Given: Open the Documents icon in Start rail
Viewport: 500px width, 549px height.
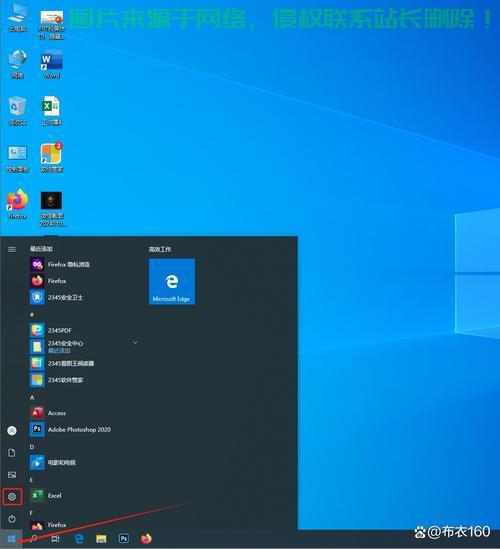Looking at the screenshot, I should tap(12, 453).
